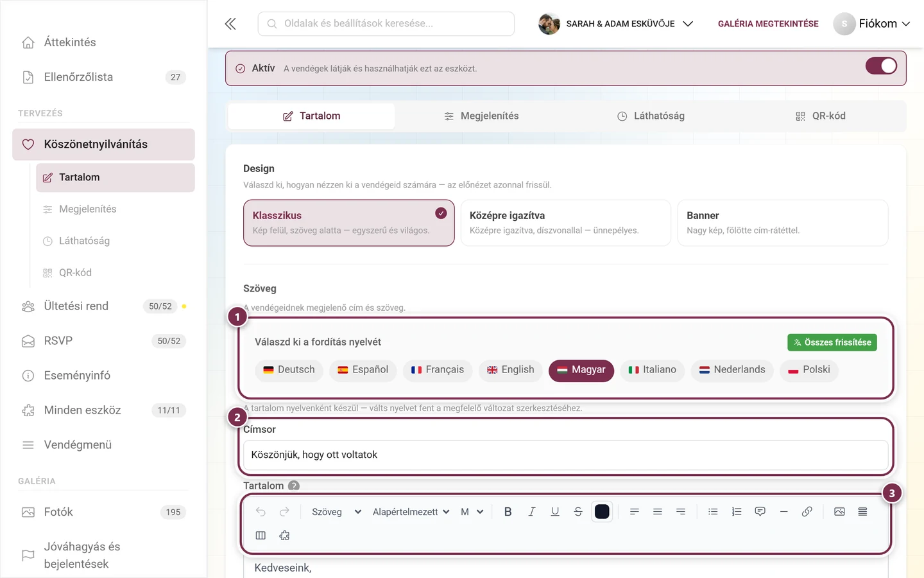
Task: Click the Összes frissítése button
Action: pyautogui.click(x=832, y=342)
